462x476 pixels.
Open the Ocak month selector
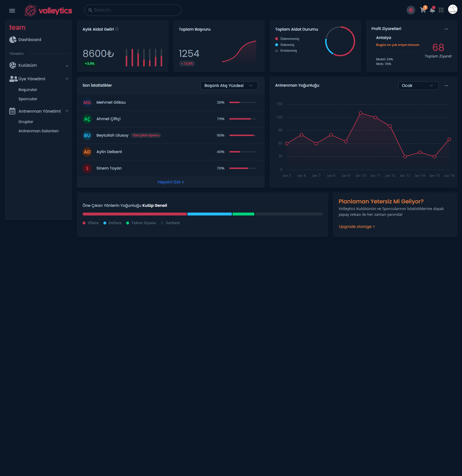(x=418, y=85)
